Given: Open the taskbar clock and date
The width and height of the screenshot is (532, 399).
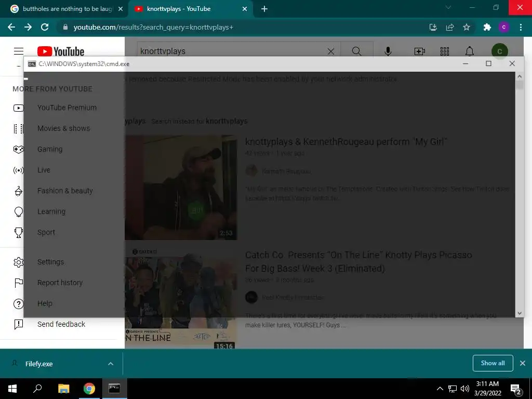Looking at the screenshot, I should coord(487,389).
